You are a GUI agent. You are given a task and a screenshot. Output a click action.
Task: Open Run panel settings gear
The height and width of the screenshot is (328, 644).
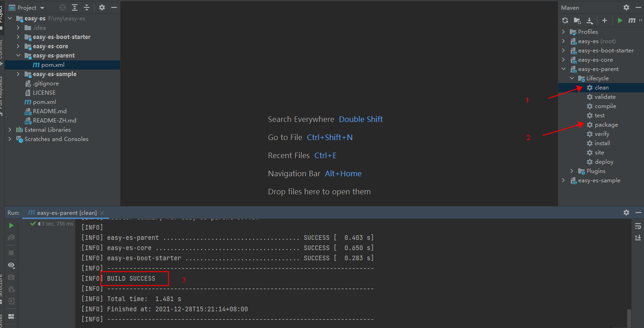point(626,212)
